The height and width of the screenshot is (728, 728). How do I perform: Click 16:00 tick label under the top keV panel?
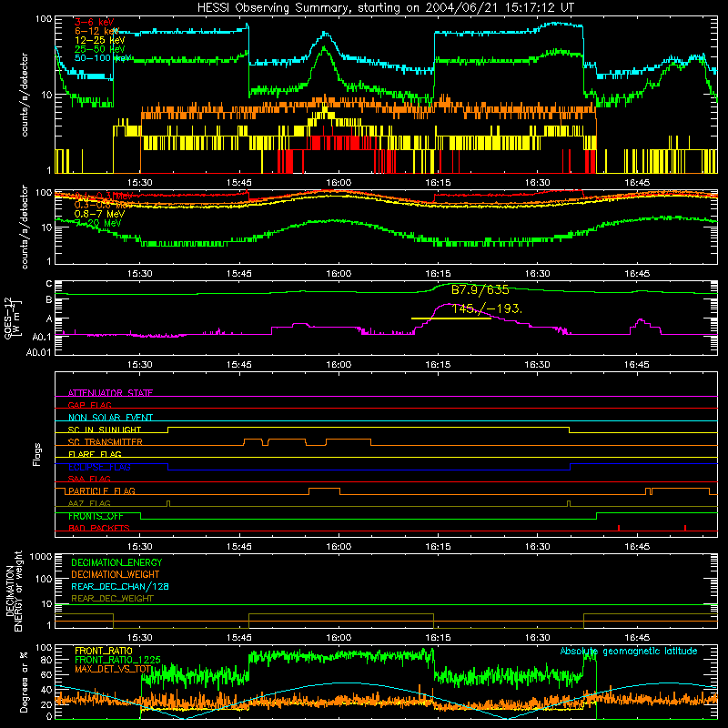click(x=339, y=183)
